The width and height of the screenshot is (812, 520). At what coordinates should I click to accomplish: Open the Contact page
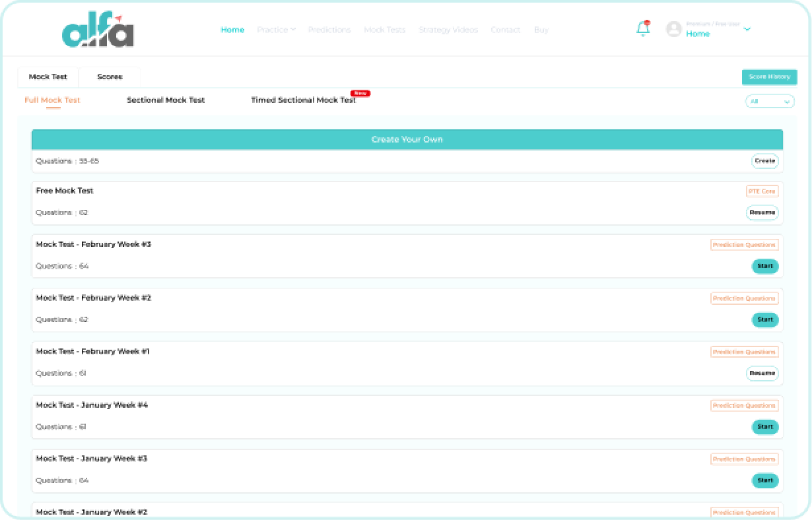(x=505, y=30)
